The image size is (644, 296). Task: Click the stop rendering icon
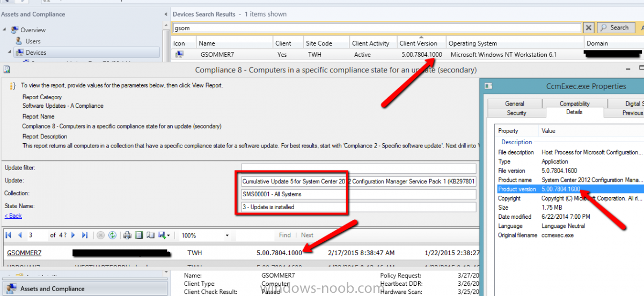[x=101, y=235]
